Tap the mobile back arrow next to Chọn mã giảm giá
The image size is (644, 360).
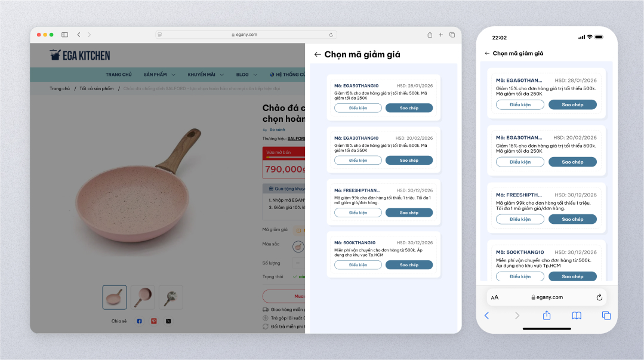click(486, 53)
